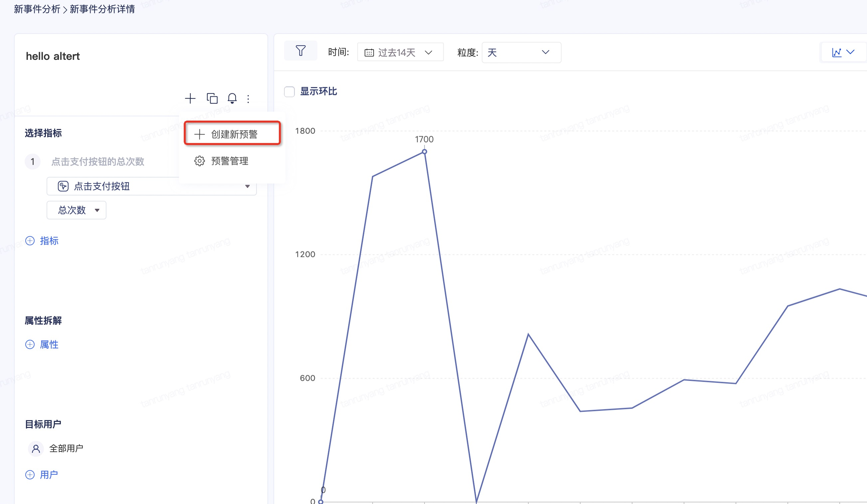867x504 pixels.
Task: Click the event cursor icon in 点击支付按钮 field
Action: (63, 186)
